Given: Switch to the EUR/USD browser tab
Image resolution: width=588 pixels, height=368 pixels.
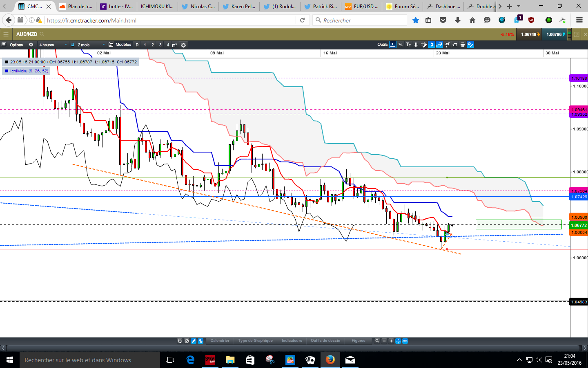Looking at the screenshot, I should pyautogui.click(x=362, y=6).
